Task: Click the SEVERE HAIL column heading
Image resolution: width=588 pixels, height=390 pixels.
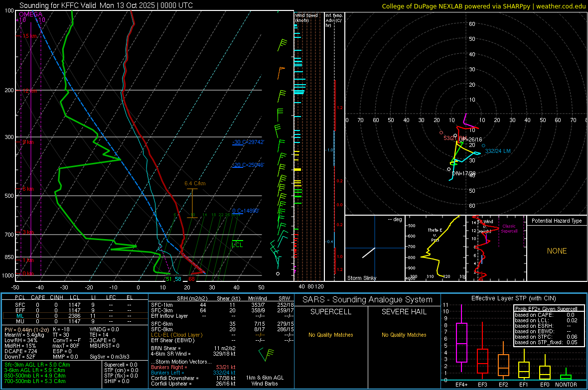Action: (404, 312)
